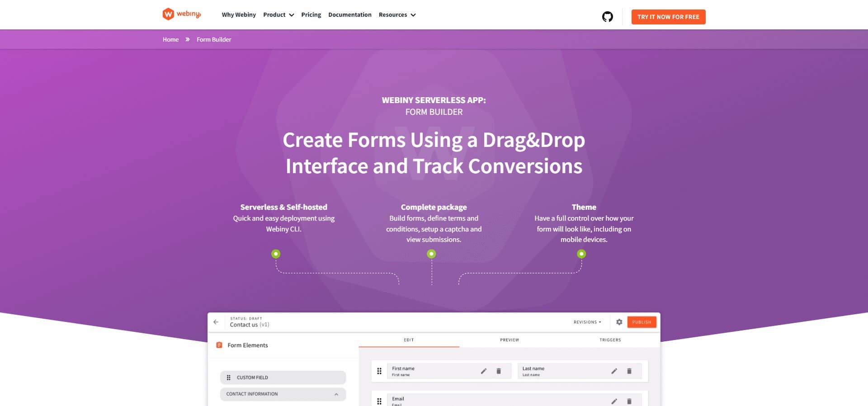868x406 pixels.
Task: Click the Form Elements clipboard icon
Action: pos(219,345)
